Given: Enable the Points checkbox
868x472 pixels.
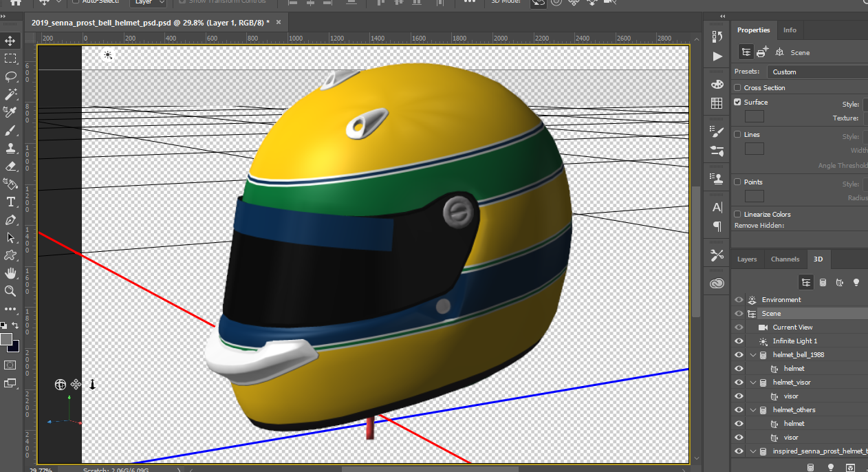Looking at the screenshot, I should (737, 182).
